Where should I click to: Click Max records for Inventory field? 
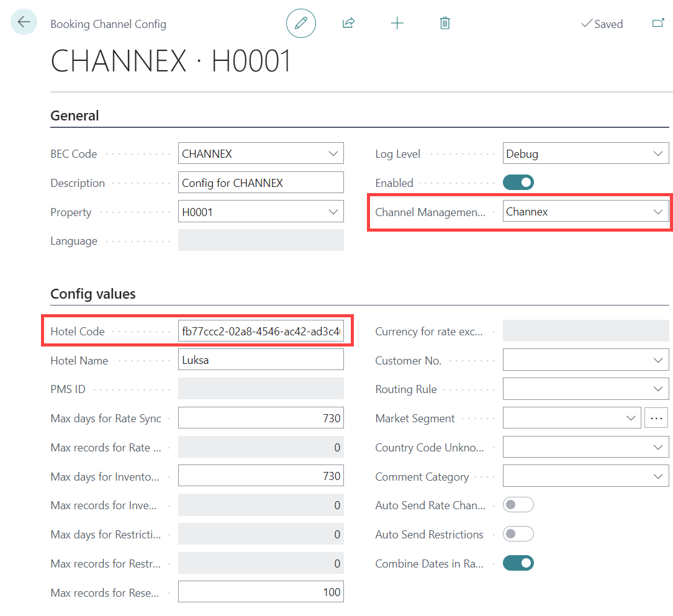261,505
